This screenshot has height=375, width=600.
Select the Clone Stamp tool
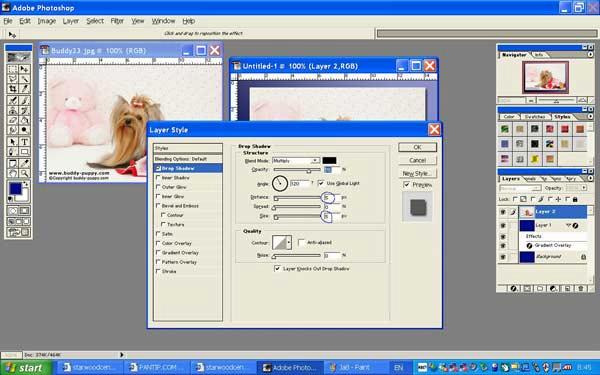pos(13,111)
